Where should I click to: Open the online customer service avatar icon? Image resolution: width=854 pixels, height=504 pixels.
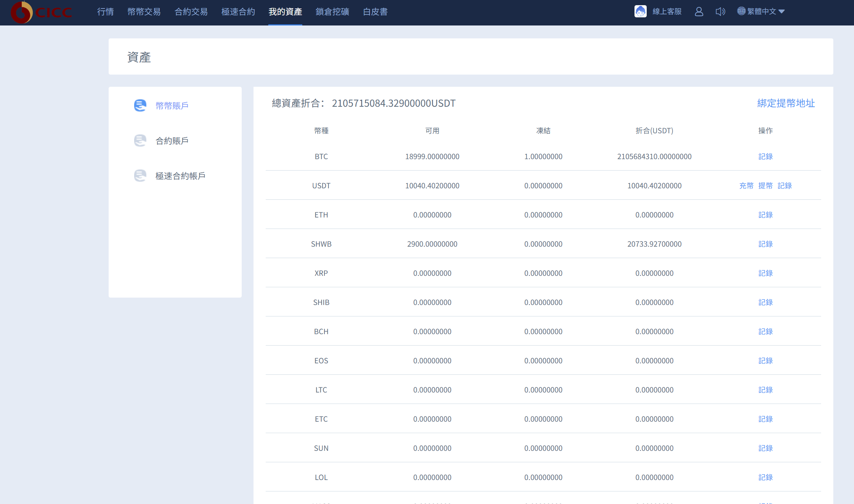(x=640, y=11)
